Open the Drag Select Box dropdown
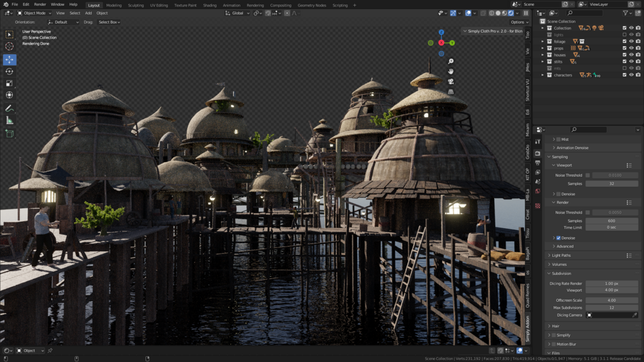 tap(109, 22)
